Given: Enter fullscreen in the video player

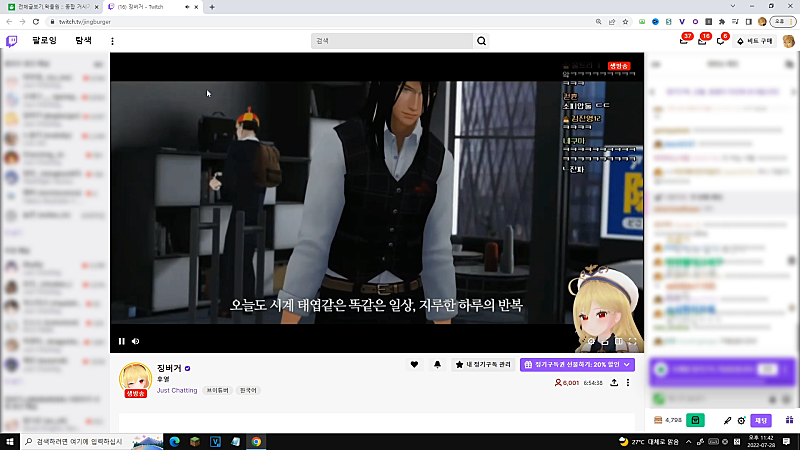Looking at the screenshot, I should click(x=633, y=341).
